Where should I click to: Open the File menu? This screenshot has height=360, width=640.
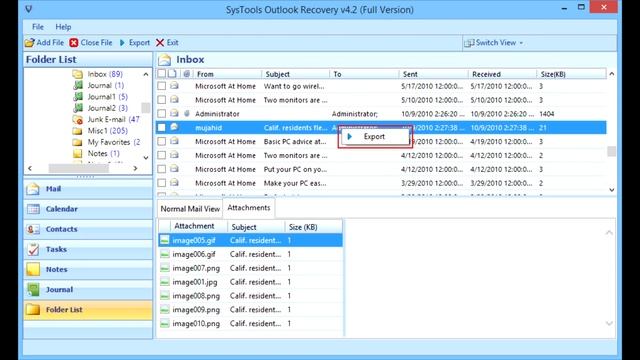coord(38,27)
